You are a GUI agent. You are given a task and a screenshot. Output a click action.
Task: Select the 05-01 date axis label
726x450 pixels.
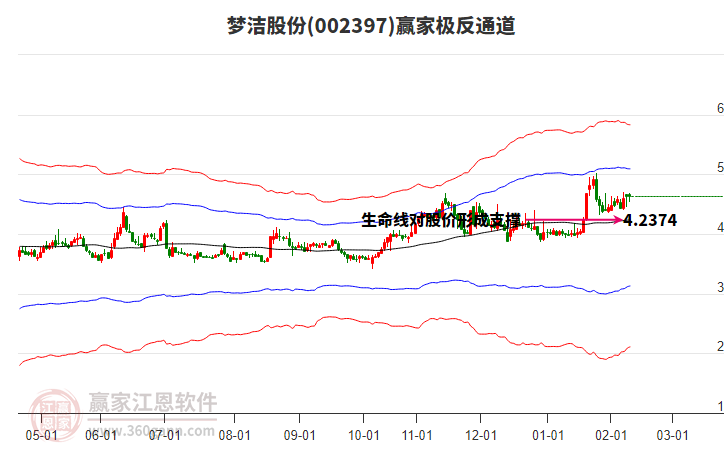point(42,436)
